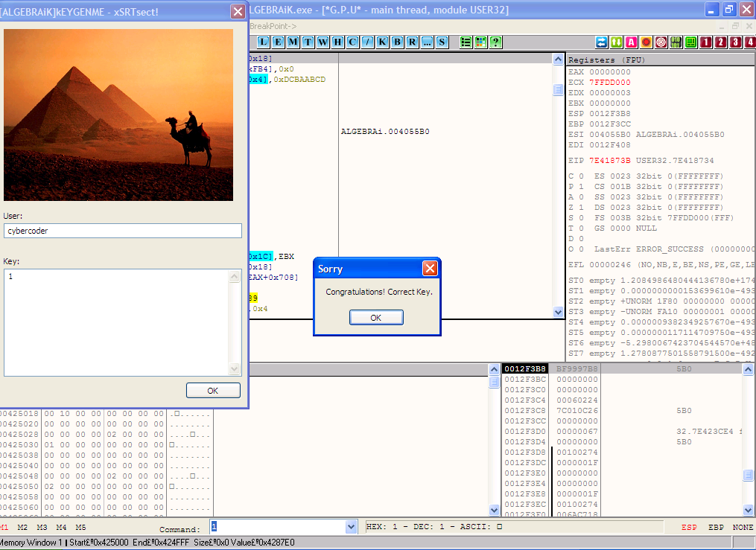Click the pink A toolbar icon
Screen dimensions: 756x550
pos(632,42)
